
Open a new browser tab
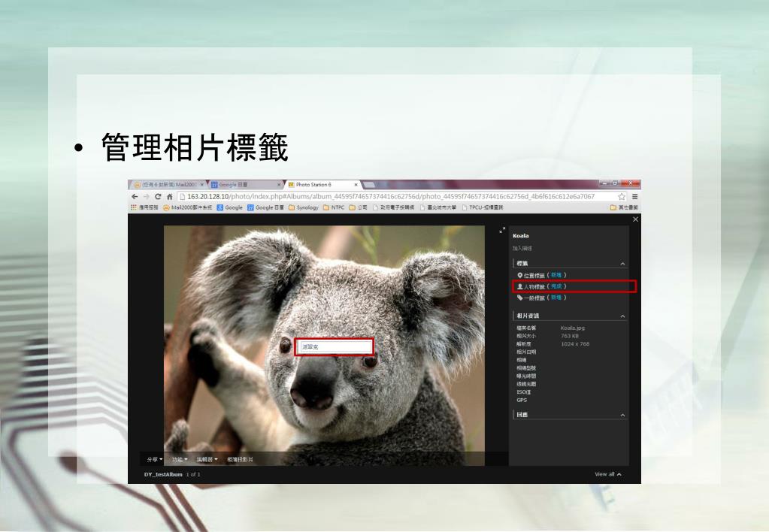click(369, 185)
